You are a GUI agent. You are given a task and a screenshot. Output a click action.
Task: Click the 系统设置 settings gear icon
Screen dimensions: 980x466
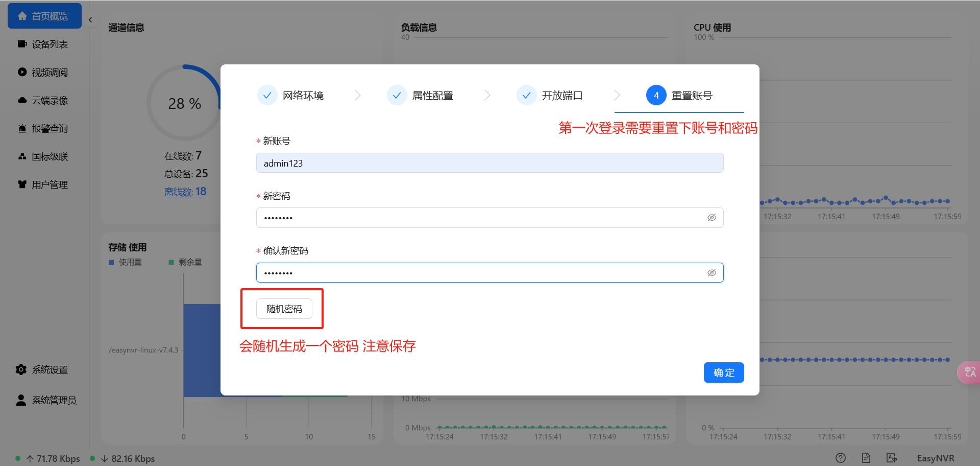pyautogui.click(x=21, y=369)
